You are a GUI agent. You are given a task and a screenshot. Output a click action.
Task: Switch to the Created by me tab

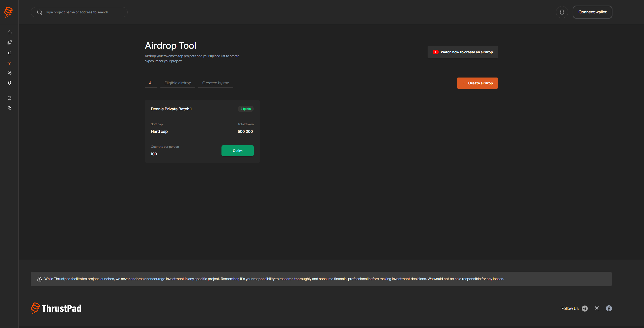point(215,83)
